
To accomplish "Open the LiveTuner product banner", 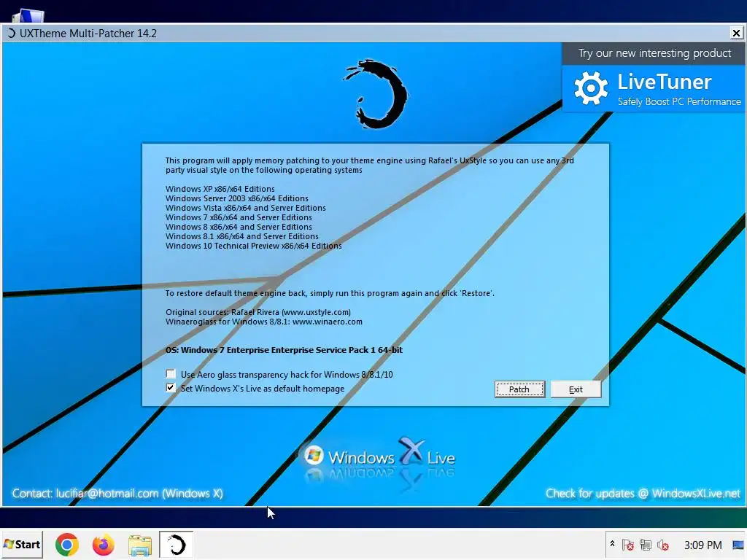I will (654, 88).
